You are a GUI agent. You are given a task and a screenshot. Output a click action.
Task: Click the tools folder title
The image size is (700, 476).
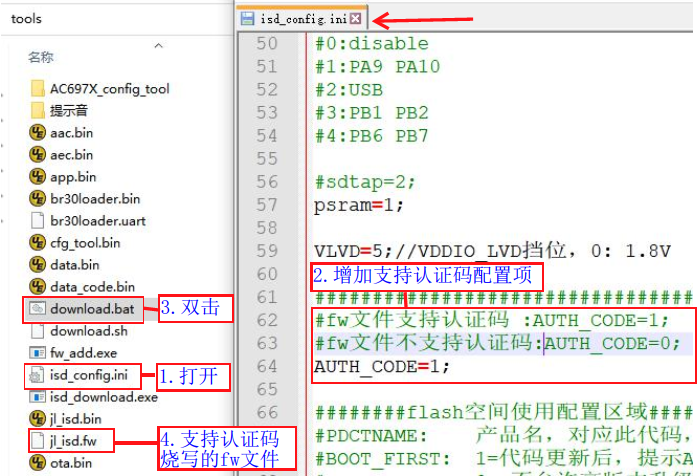tap(26, 19)
